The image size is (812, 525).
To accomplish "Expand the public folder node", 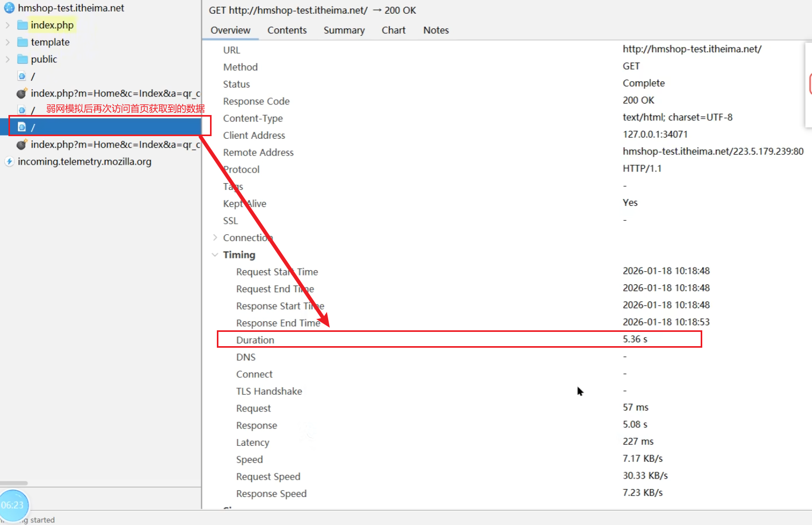I will tap(7, 59).
